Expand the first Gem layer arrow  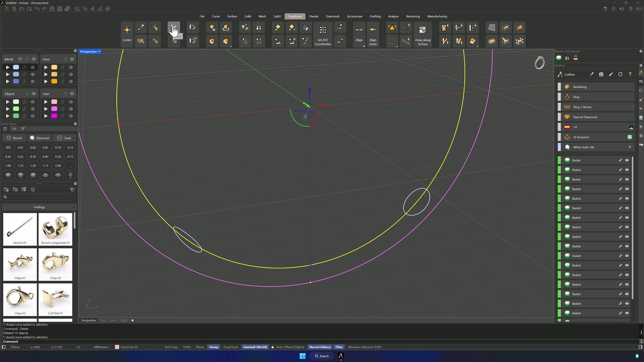(46, 67)
